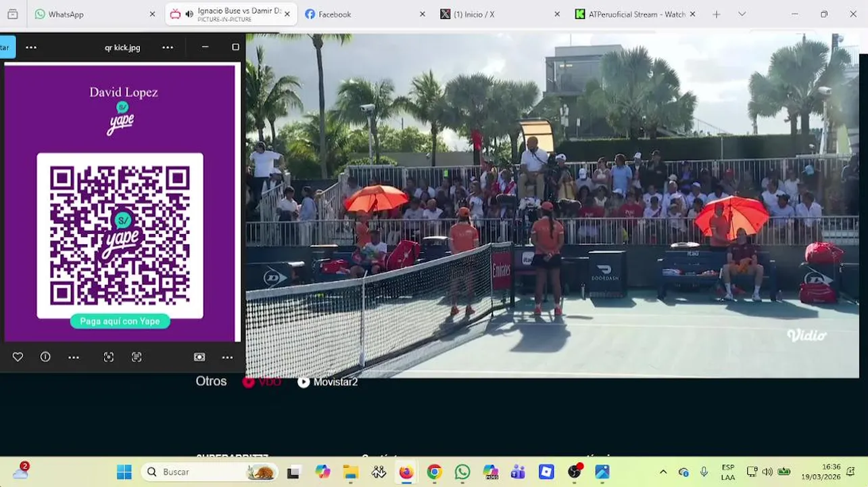The height and width of the screenshot is (487, 868).
Task: Click the scan text icon in Photos
Action: [x=137, y=357]
